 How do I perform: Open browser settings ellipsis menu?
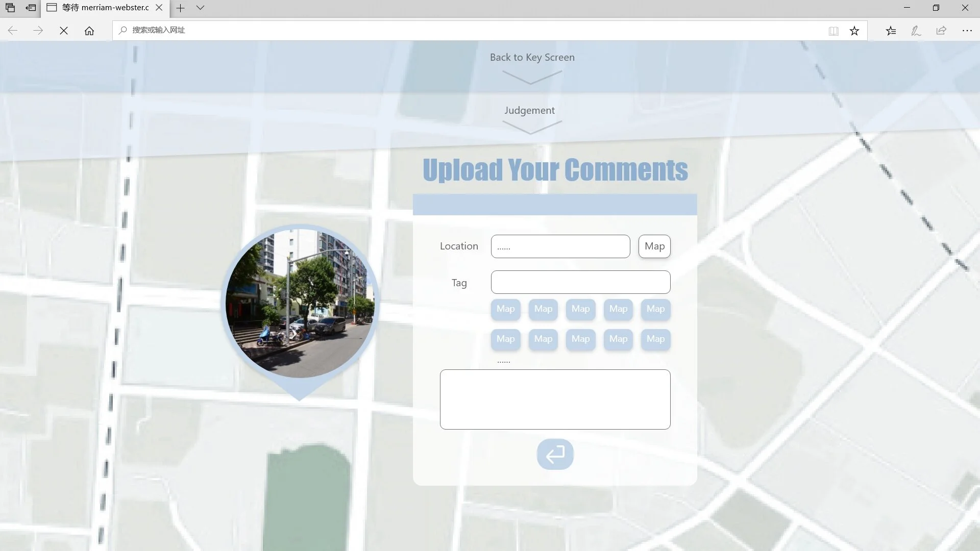(x=967, y=31)
